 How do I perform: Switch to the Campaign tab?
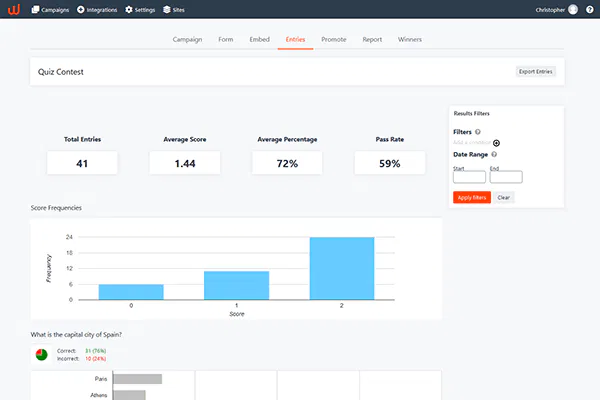click(187, 39)
